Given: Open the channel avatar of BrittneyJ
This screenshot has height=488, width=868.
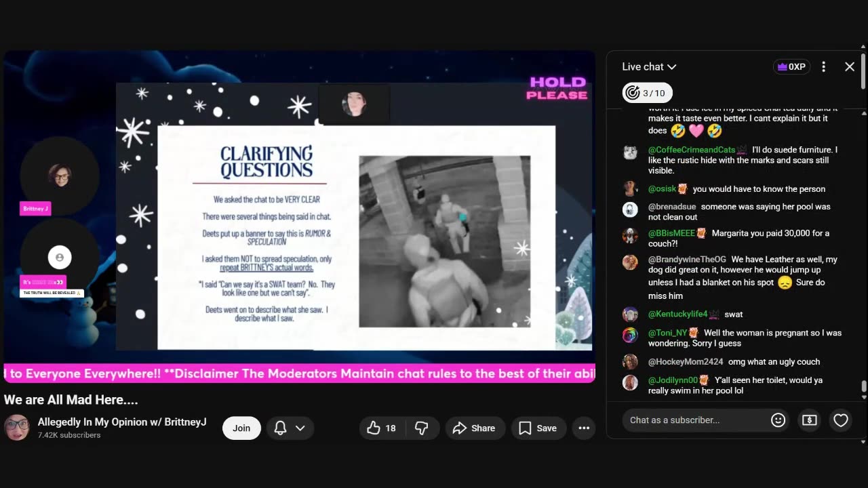Looking at the screenshot, I should [17, 428].
